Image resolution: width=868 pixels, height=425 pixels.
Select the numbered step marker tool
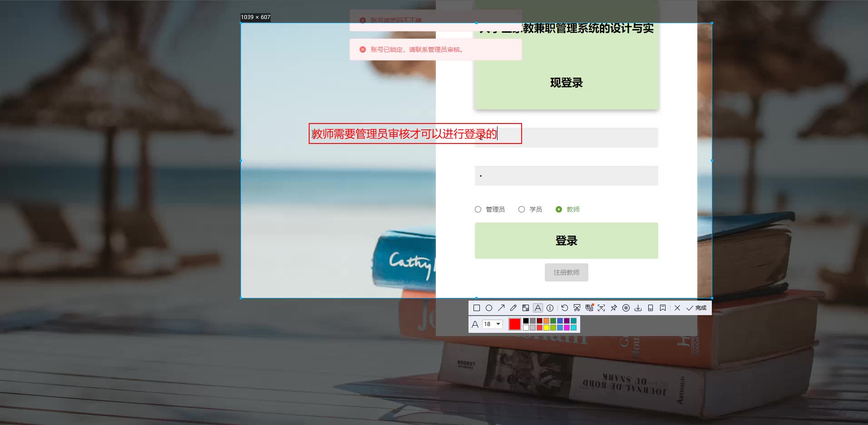(550, 308)
